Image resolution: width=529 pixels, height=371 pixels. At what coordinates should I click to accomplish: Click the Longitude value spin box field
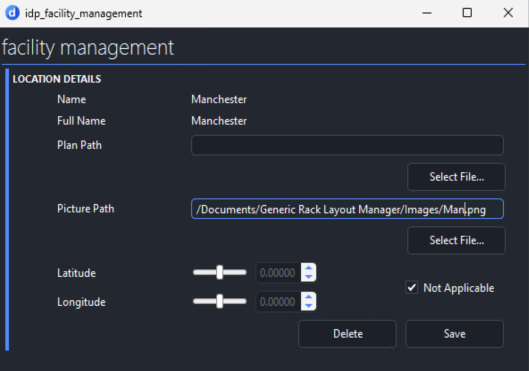click(278, 302)
